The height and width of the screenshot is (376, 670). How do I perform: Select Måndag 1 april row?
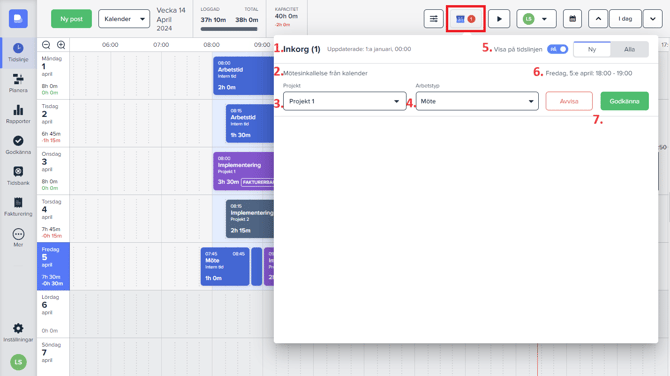tap(53, 76)
